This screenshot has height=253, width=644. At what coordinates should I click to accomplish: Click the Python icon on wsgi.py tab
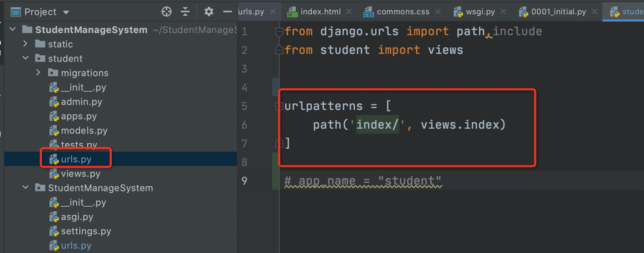point(458,12)
